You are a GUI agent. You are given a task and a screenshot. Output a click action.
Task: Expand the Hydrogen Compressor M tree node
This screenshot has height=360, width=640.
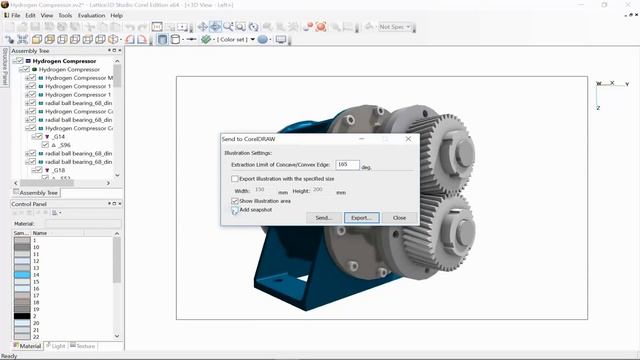[27, 78]
